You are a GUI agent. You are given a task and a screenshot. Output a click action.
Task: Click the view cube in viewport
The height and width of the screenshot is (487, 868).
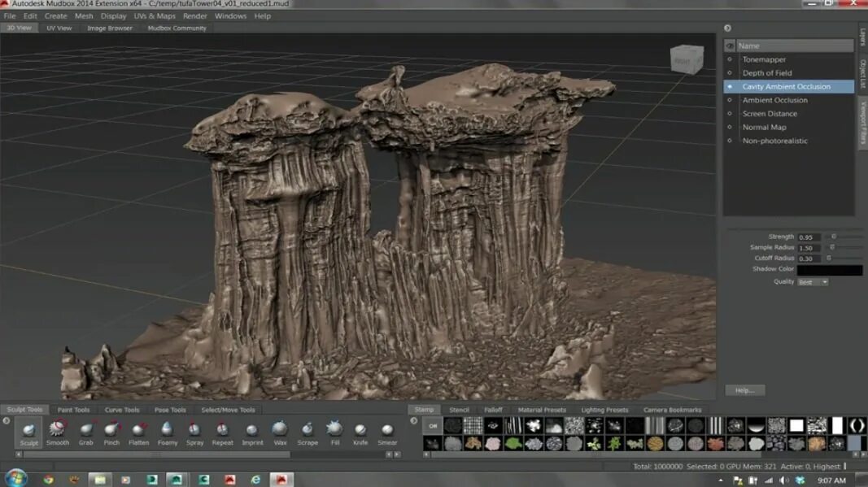pos(686,59)
